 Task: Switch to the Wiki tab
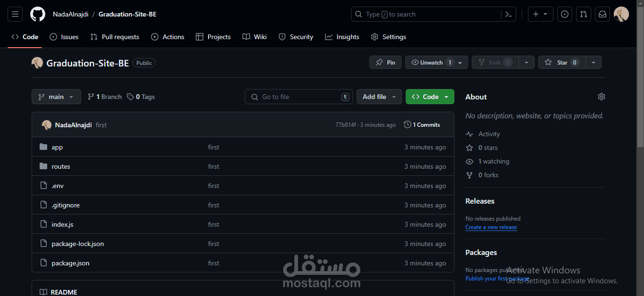click(254, 37)
